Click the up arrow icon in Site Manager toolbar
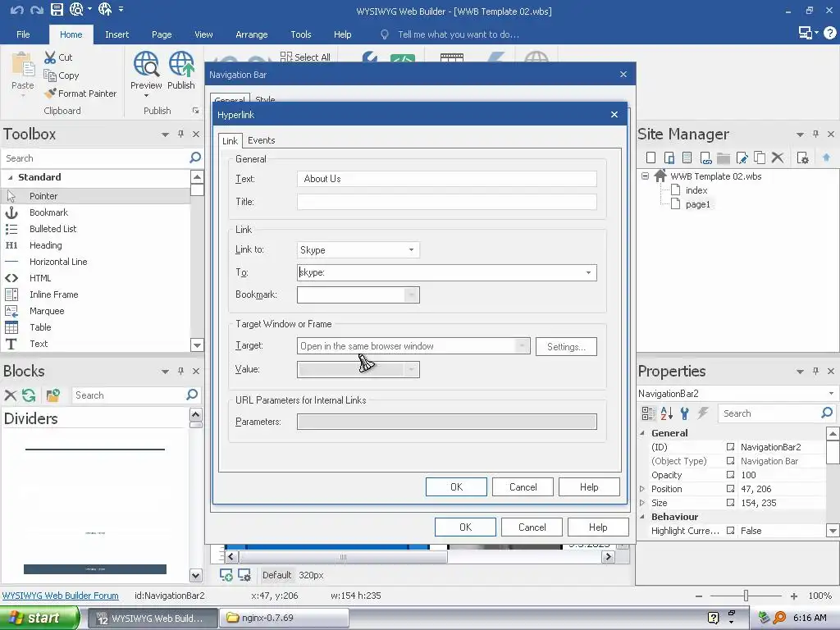Viewport: 840px width, 630px height. click(826, 157)
